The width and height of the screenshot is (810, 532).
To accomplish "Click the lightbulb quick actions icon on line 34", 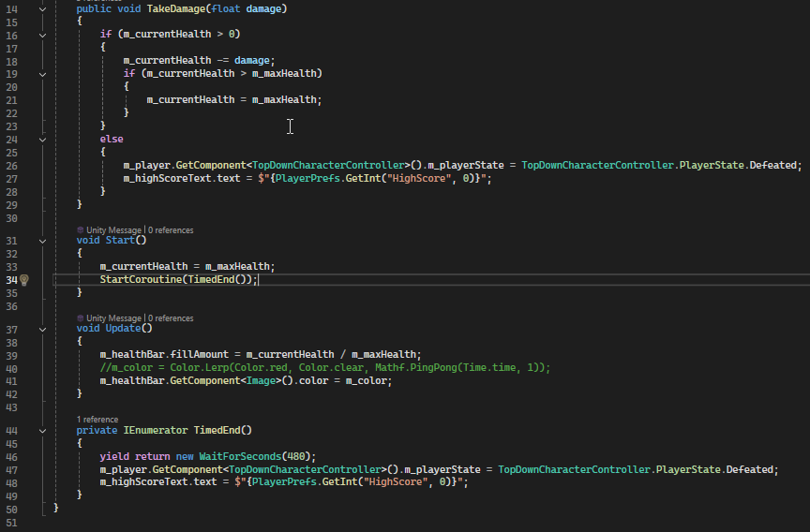I will [24, 280].
